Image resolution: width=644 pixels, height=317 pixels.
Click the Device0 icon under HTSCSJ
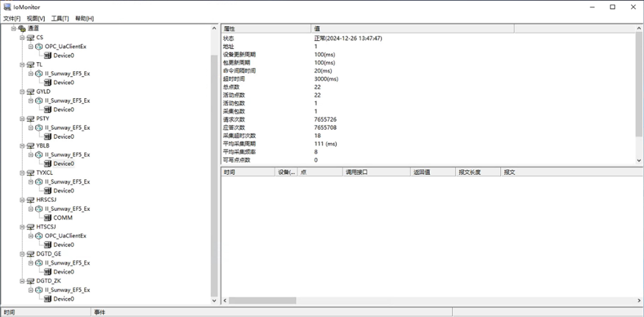pyautogui.click(x=47, y=245)
